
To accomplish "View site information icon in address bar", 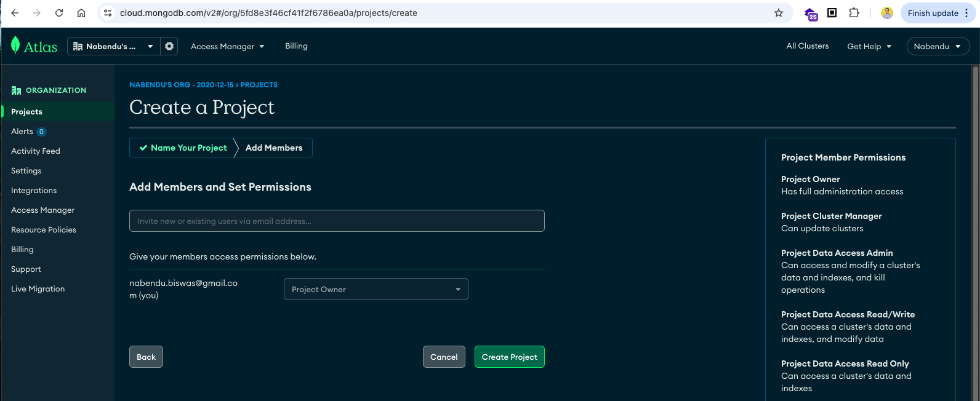I will [108, 13].
